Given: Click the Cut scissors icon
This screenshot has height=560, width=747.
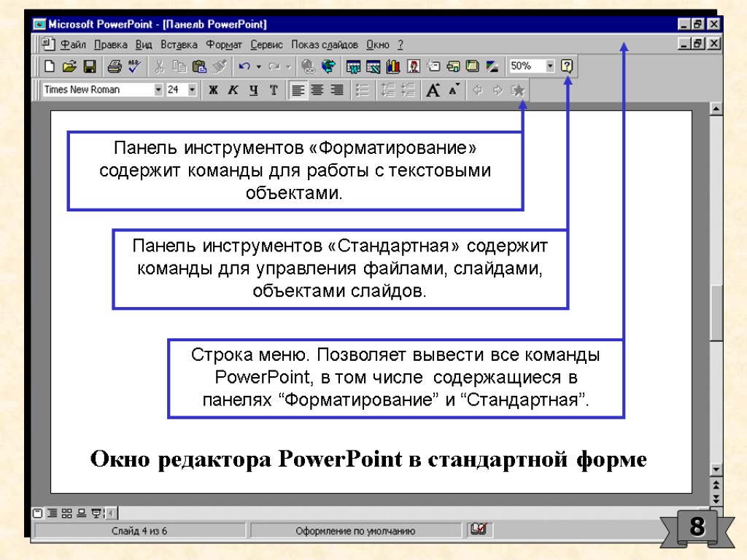Looking at the screenshot, I should tap(159, 66).
